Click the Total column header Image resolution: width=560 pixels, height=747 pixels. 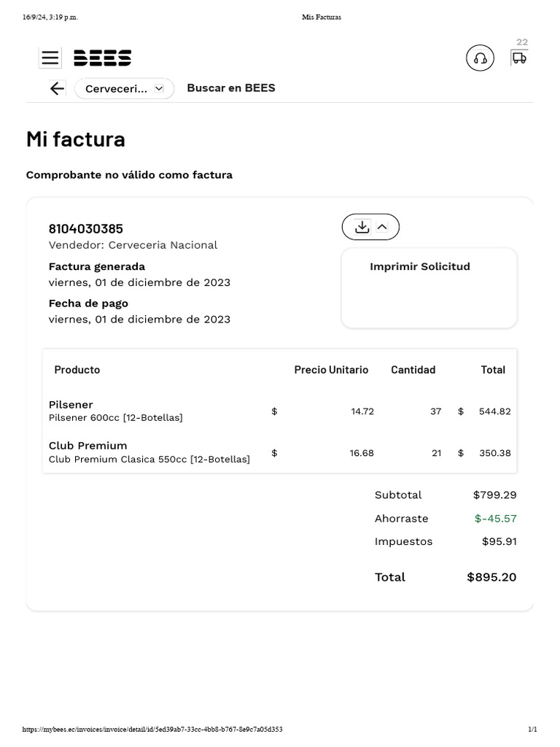tap(493, 370)
